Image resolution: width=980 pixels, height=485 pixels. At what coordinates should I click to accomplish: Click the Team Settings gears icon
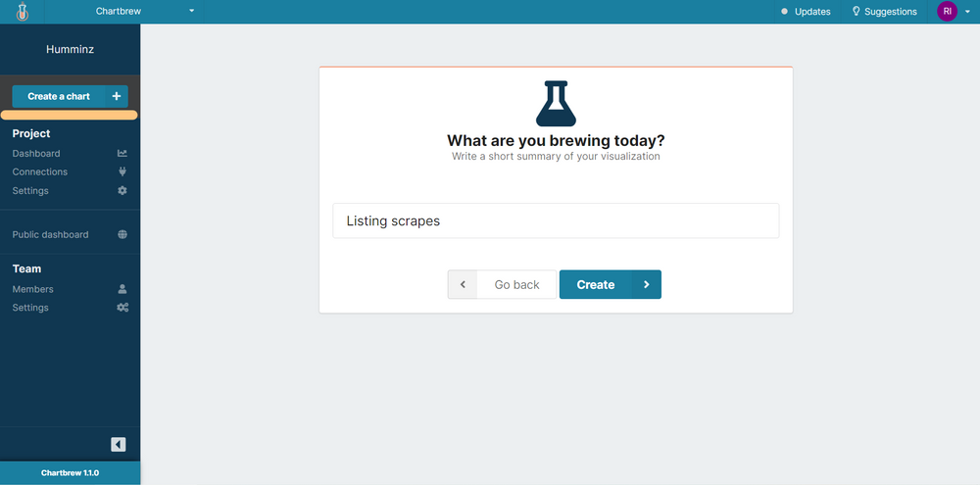click(122, 308)
